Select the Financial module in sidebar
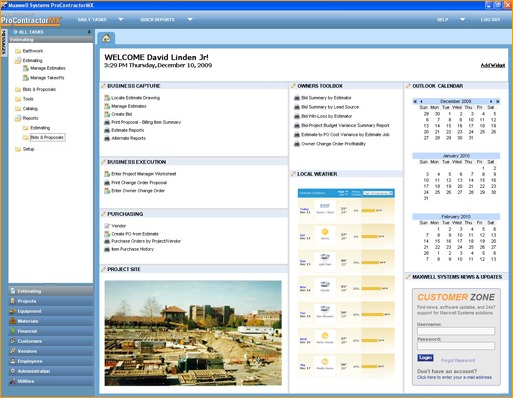 [51, 331]
